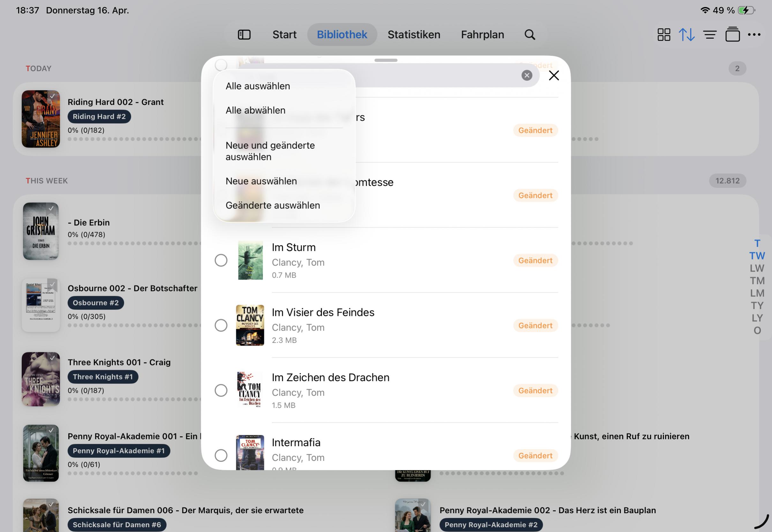Open the Fahrplan tab
Image resolution: width=772 pixels, height=532 pixels.
click(482, 35)
